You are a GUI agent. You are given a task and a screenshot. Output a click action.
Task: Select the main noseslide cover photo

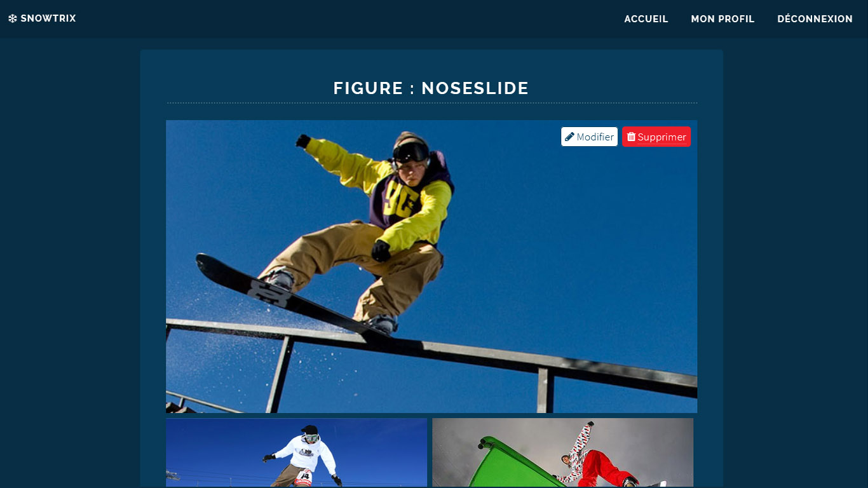point(431,266)
